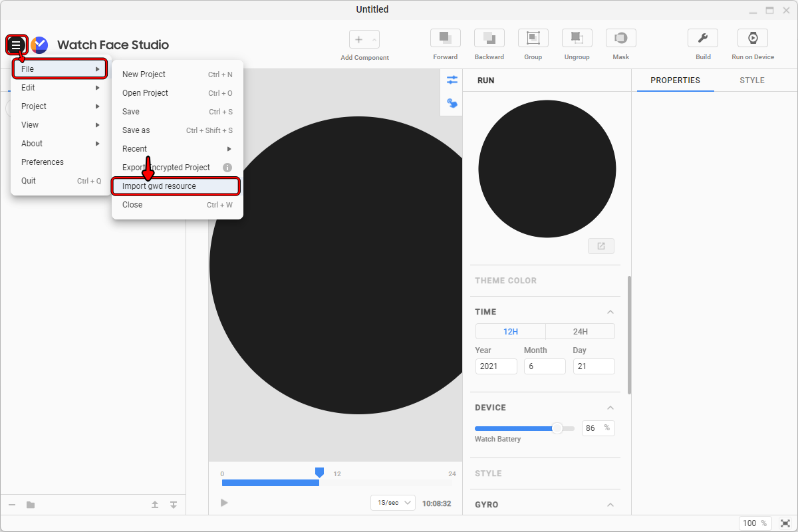
Task: Expand the Recent submenu
Action: [x=178, y=149]
